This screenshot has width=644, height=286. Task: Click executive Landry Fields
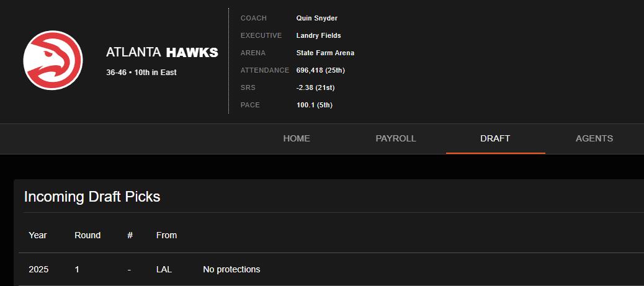[x=318, y=35]
